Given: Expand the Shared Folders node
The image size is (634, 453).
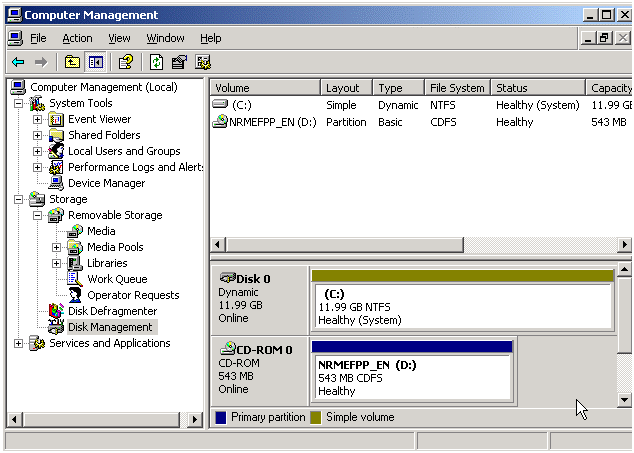Looking at the screenshot, I should pos(37,135).
